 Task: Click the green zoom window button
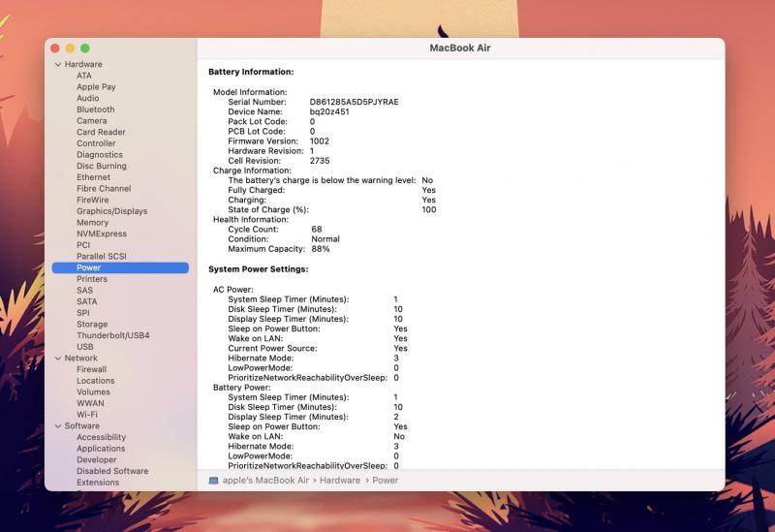point(85,47)
